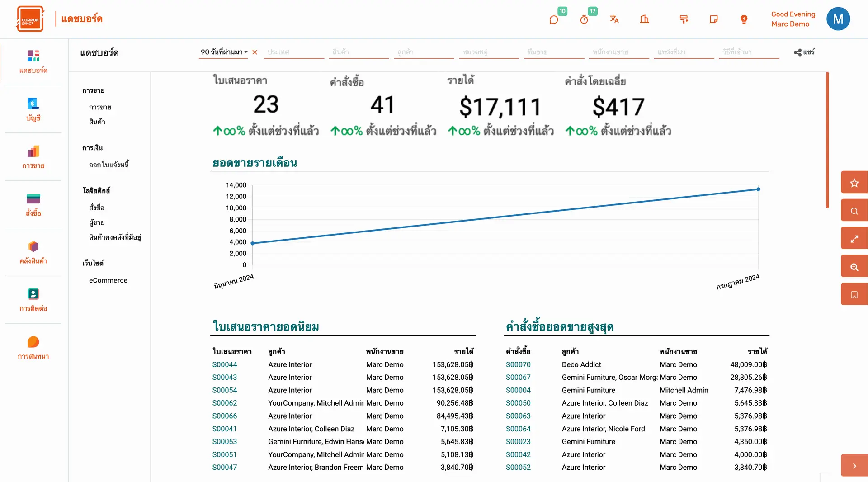868x482 pixels.
Task: Select eCommerce under เว็บไซต์ section
Action: 108,280
